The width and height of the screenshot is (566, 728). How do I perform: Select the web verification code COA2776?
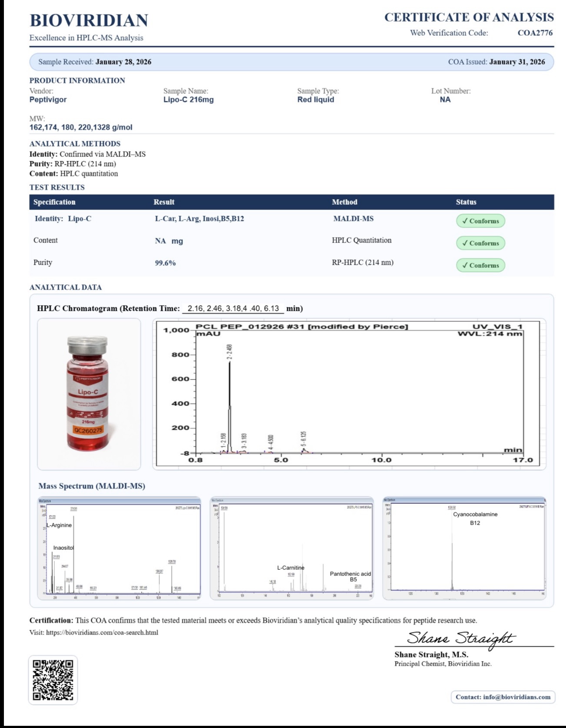point(535,33)
